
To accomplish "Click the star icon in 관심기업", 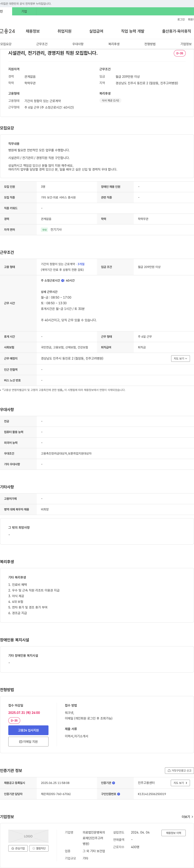I will click(x=13, y=849).
